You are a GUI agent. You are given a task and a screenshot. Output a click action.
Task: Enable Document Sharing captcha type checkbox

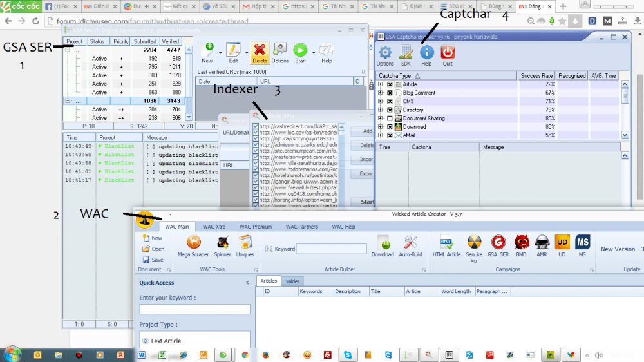pyautogui.click(x=390, y=119)
